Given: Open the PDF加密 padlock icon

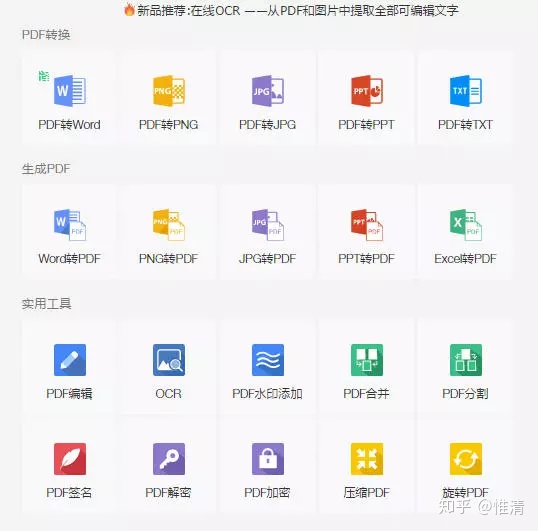Looking at the screenshot, I should [x=268, y=459].
